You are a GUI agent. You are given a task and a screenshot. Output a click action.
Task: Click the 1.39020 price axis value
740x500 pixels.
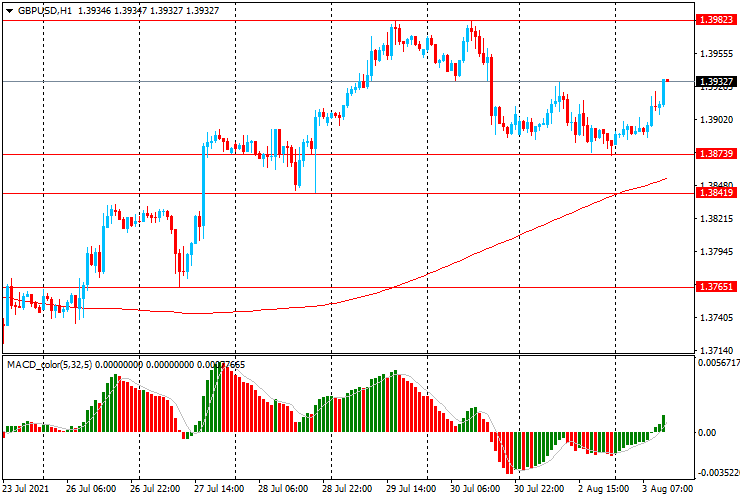point(717,120)
